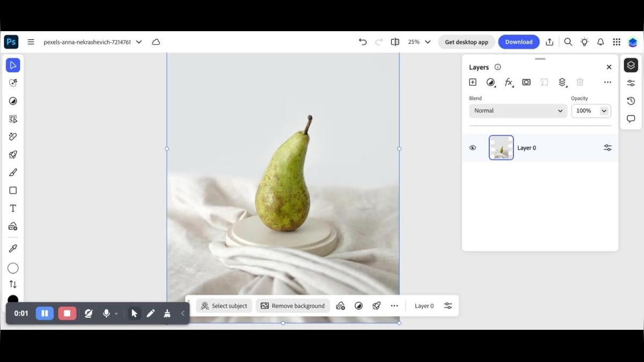Open the hamburger main menu
644x362 pixels.
tap(31, 42)
